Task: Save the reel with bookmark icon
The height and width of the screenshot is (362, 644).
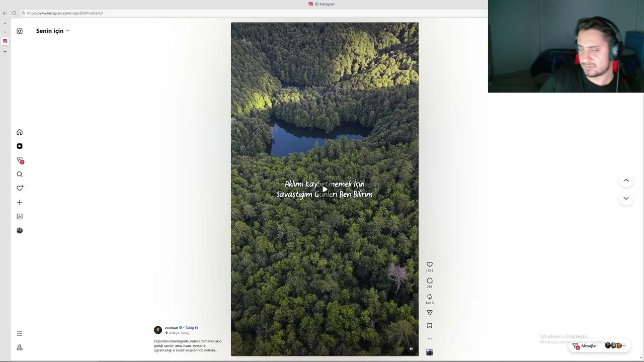Action: coord(430,326)
